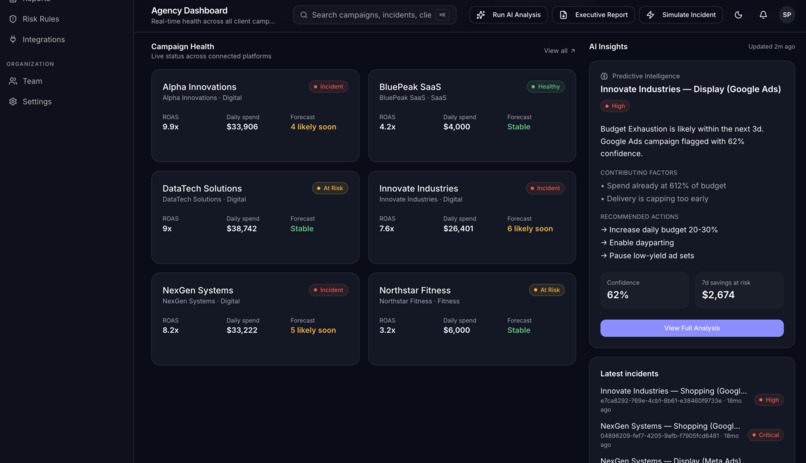Click the Confidence 62% tile
This screenshot has height=463, width=806.
pos(645,290)
